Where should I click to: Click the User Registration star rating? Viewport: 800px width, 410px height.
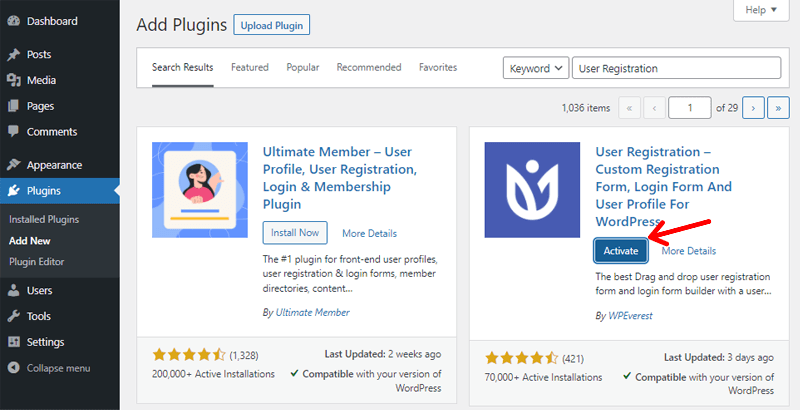point(521,358)
